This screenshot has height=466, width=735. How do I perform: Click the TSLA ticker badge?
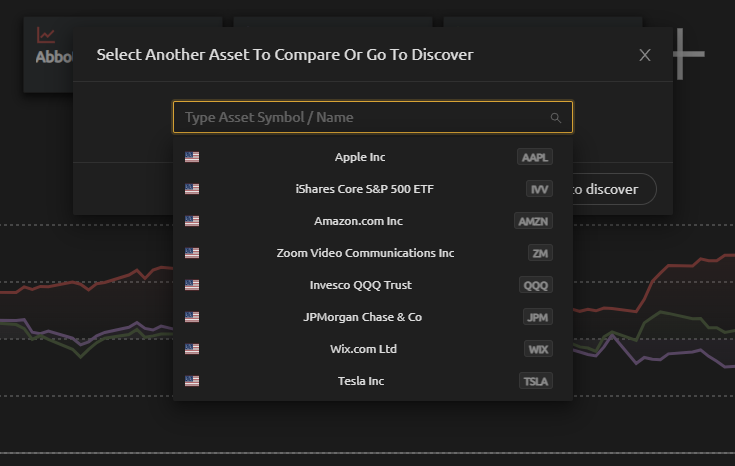click(x=535, y=381)
